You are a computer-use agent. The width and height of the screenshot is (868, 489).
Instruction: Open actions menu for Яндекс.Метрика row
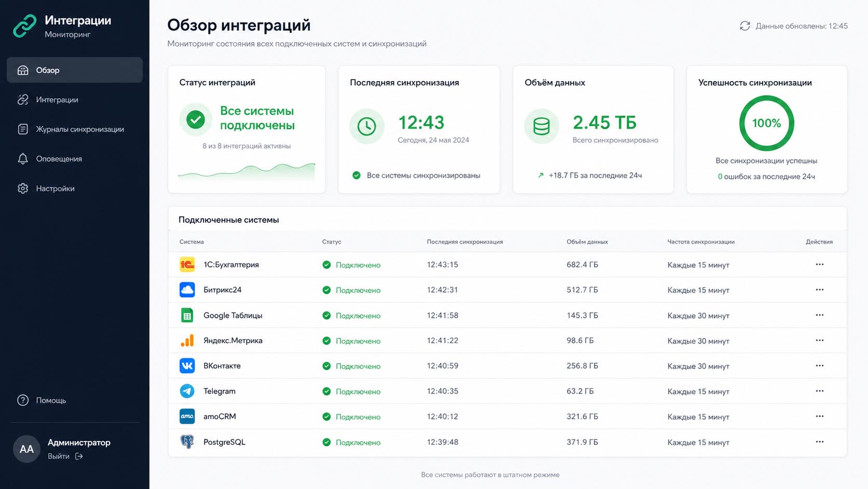(820, 340)
